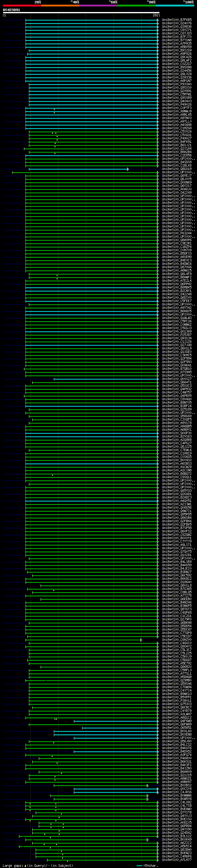Open hit UniRef100_Q39836
This screenshot has height=868, width=197.
pyautogui.click(x=177, y=26)
